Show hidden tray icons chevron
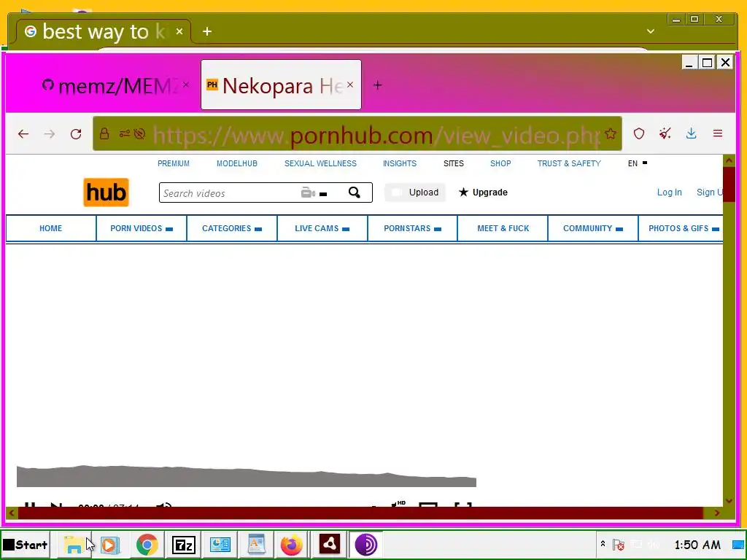Screen dimensions: 747x560 click(x=603, y=544)
